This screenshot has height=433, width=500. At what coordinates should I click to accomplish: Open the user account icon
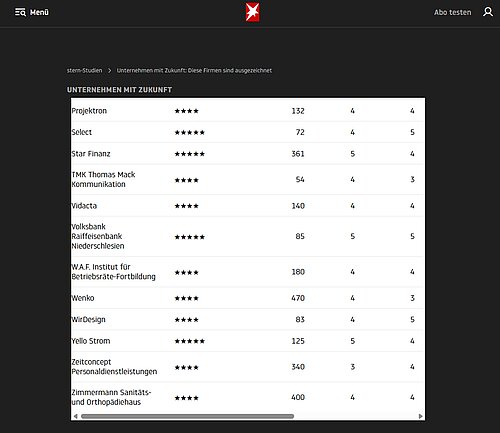tap(488, 12)
